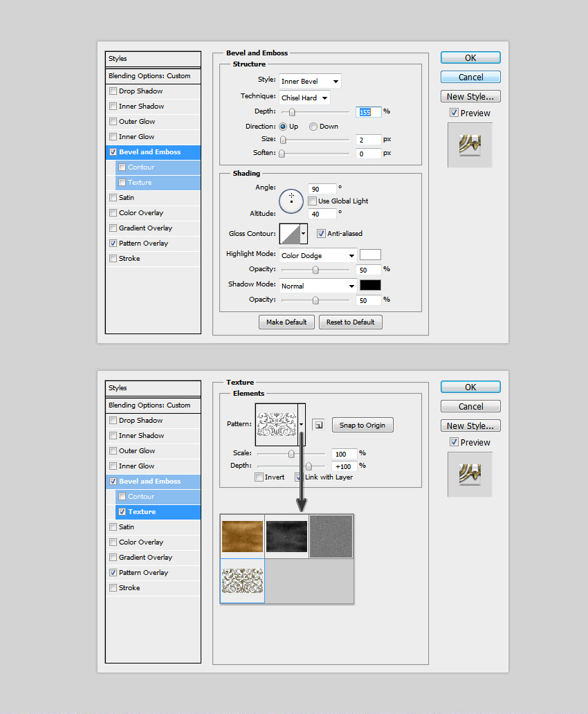Click the Snap to Origin button

[362, 425]
